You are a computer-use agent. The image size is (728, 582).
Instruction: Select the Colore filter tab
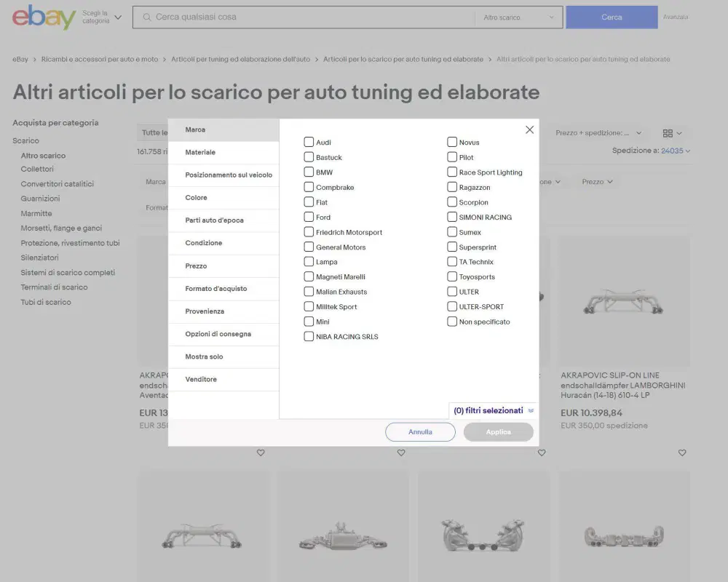223,198
